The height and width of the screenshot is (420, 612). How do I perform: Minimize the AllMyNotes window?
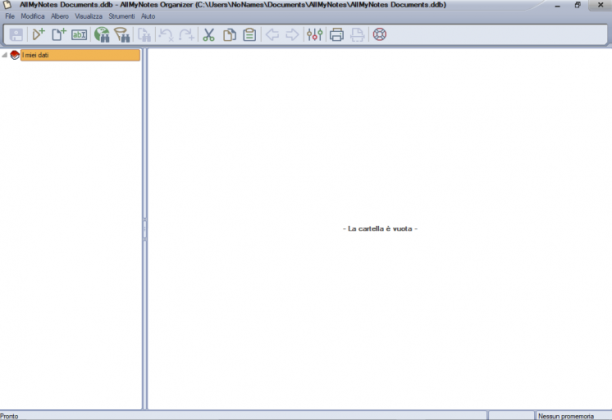[557, 5]
